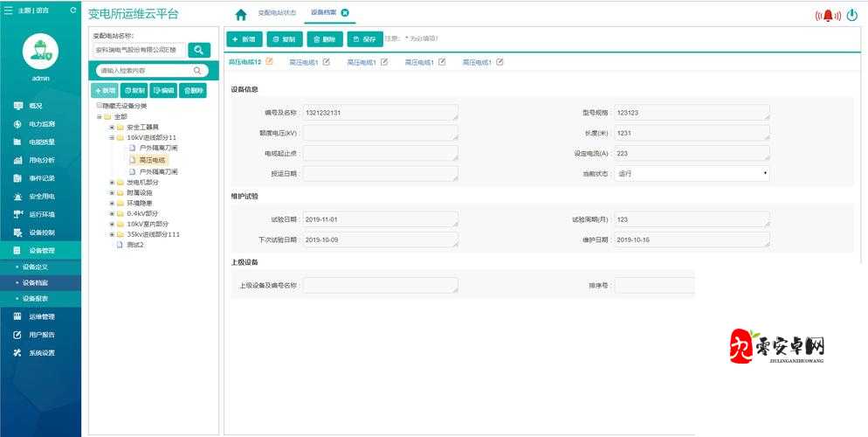Click the refresh icon beside 主题|语言
Image resolution: width=868 pixels, height=437 pixels.
click(73, 10)
